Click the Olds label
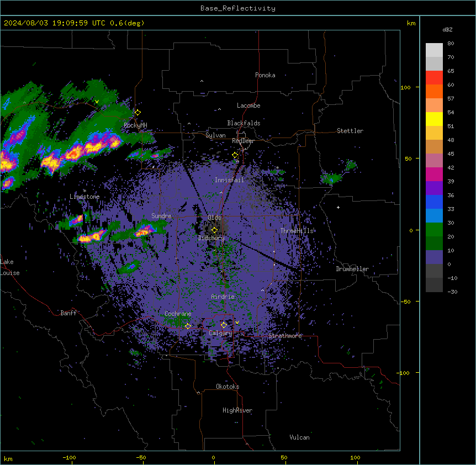This screenshot has height=465, width=476. [214, 218]
